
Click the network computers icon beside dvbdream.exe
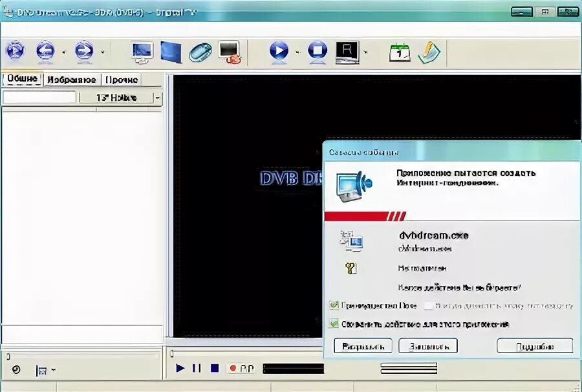coord(351,241)
